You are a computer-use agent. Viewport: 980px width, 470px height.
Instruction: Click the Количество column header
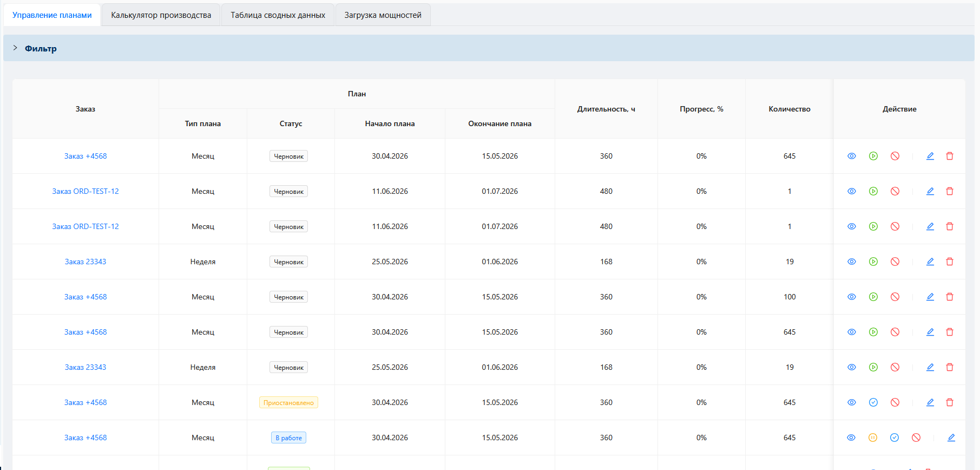coord(790,109)
